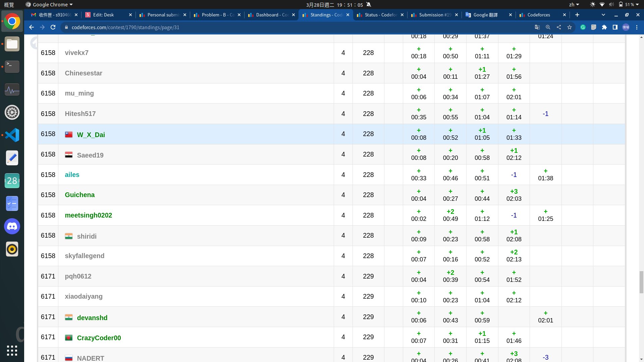Bookmark this page with star icon

pos(570,27)
